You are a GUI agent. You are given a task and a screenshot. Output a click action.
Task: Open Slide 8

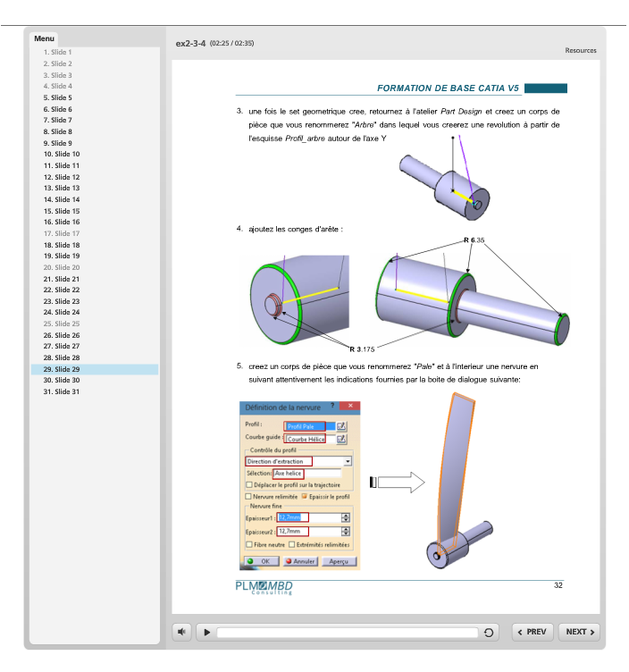pos(57,131)
